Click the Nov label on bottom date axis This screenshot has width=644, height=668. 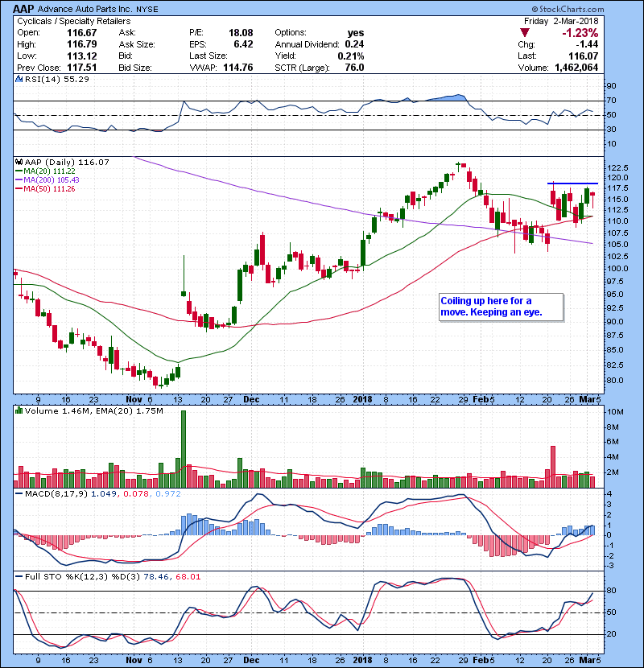(134, 660)
